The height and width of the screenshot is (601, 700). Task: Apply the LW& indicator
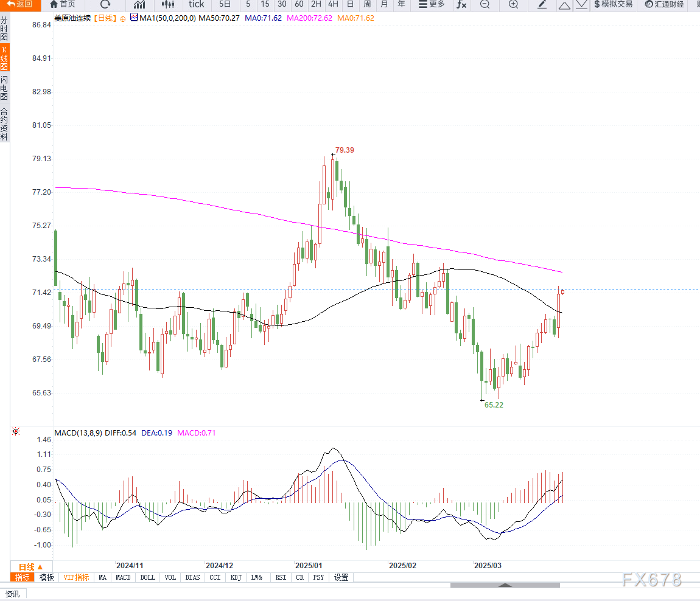pos(257,577)
